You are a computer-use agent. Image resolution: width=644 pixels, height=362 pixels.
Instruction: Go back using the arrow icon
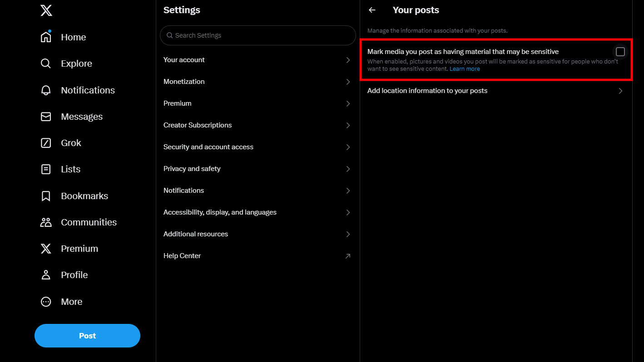click(x=372, y=10)
